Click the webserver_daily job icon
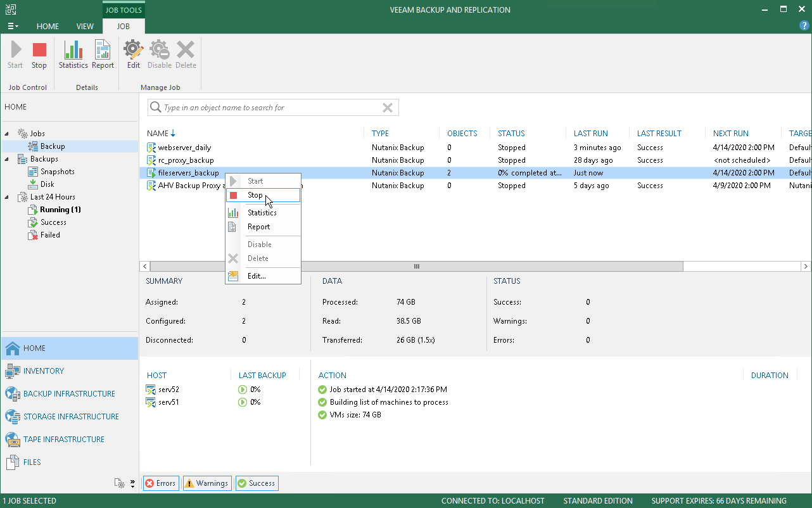The image size is (812, 508). point(151,148)
